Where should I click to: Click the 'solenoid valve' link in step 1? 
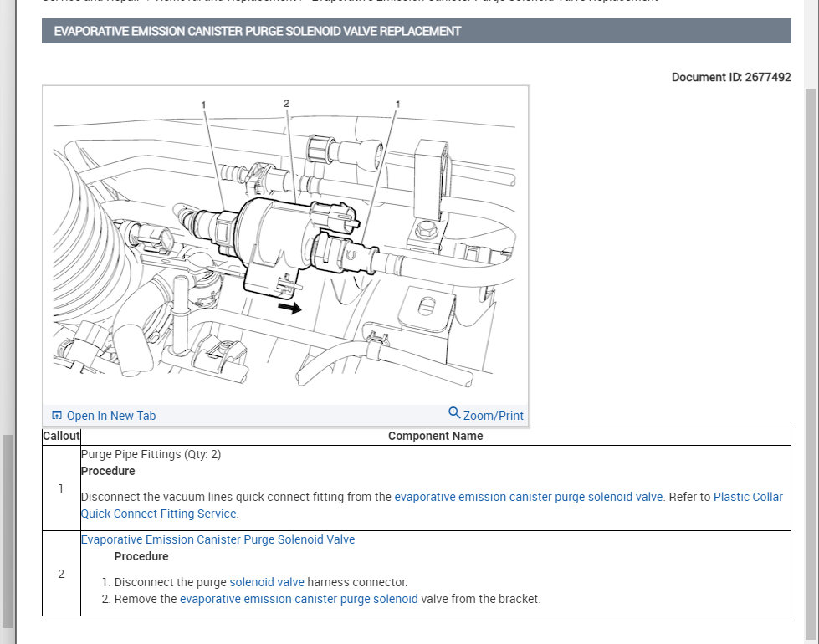pyautogui.click(x=266, y=582)
